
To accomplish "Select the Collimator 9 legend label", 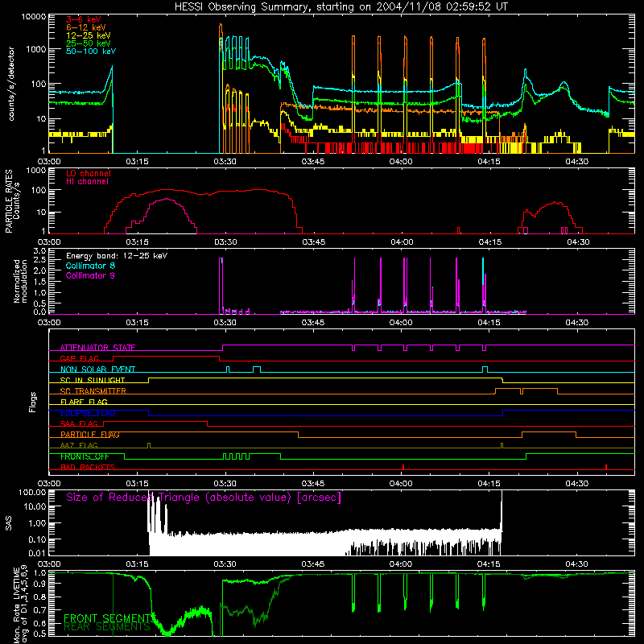I will point(90,275).
